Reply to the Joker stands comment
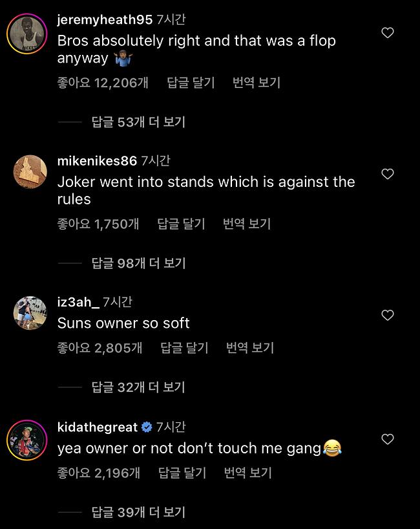Image resolution: width=420 pixels, height=529 pixels. click(181, 224)
